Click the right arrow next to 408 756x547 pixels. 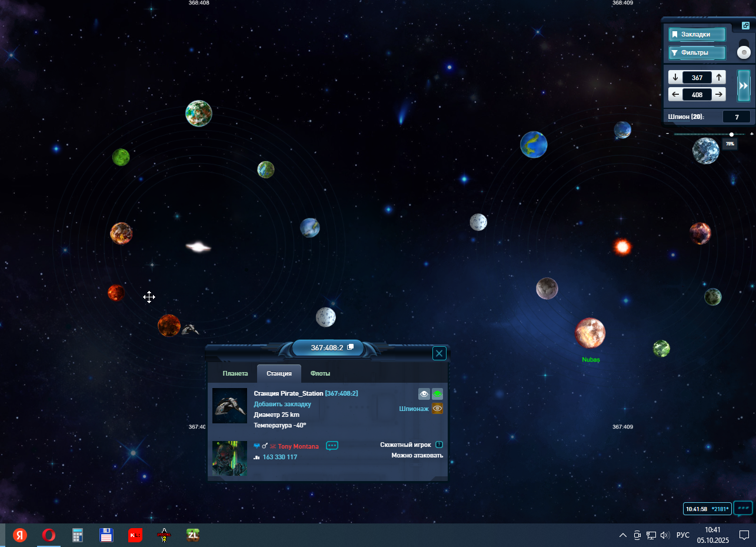point(719,94)
